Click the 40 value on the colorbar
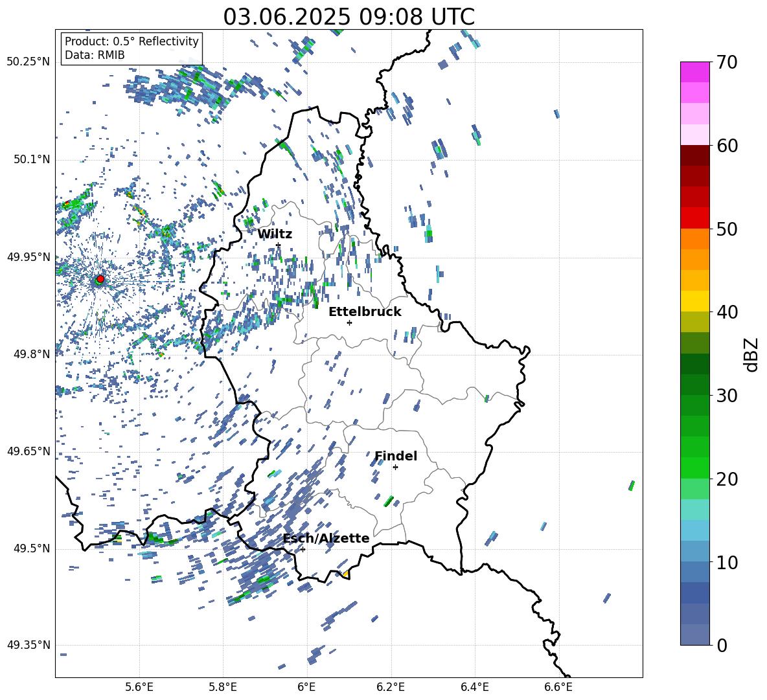767x700 pixels. tap(727, 312)
